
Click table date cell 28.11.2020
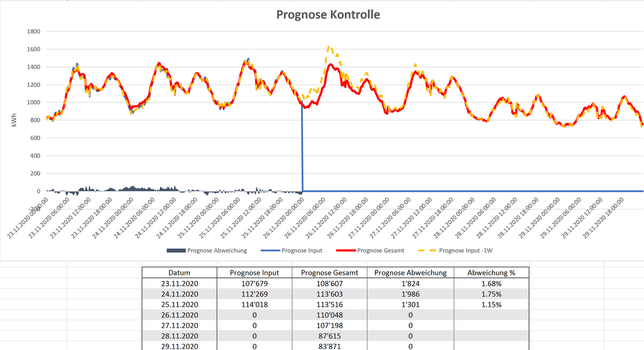point(179,336)
